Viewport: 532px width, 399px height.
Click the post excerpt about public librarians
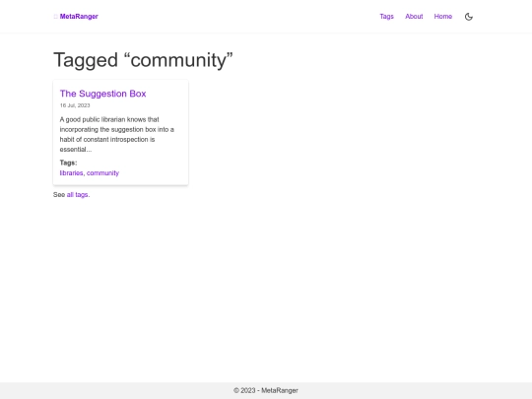tap(117, 134)
